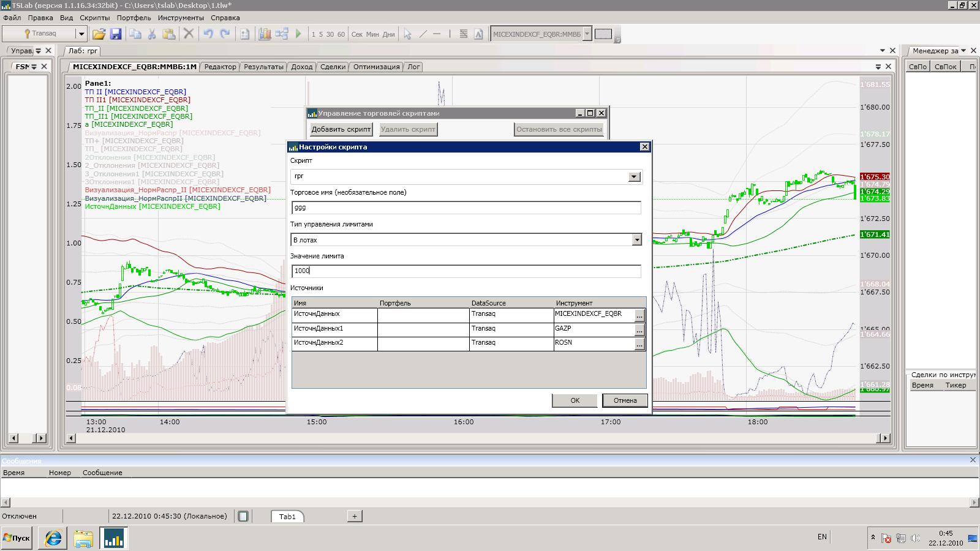Open Internet Explorer from the taskbar

[53, 538]
